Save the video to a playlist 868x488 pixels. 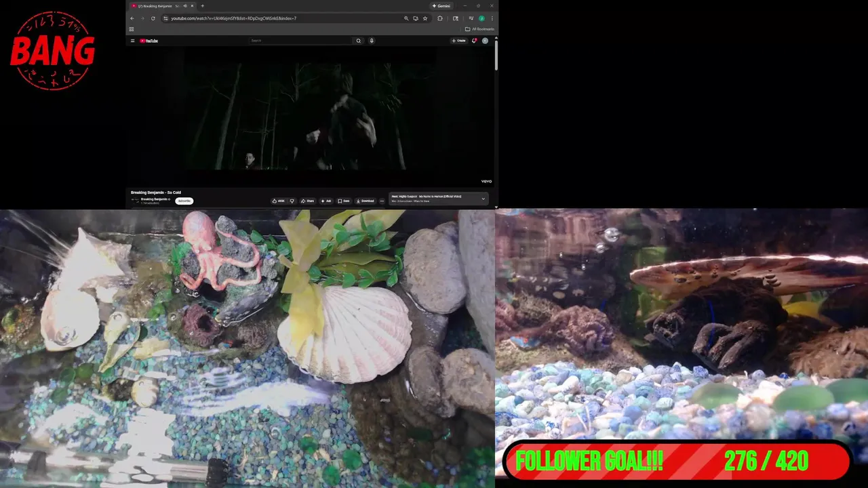[344, 201]
